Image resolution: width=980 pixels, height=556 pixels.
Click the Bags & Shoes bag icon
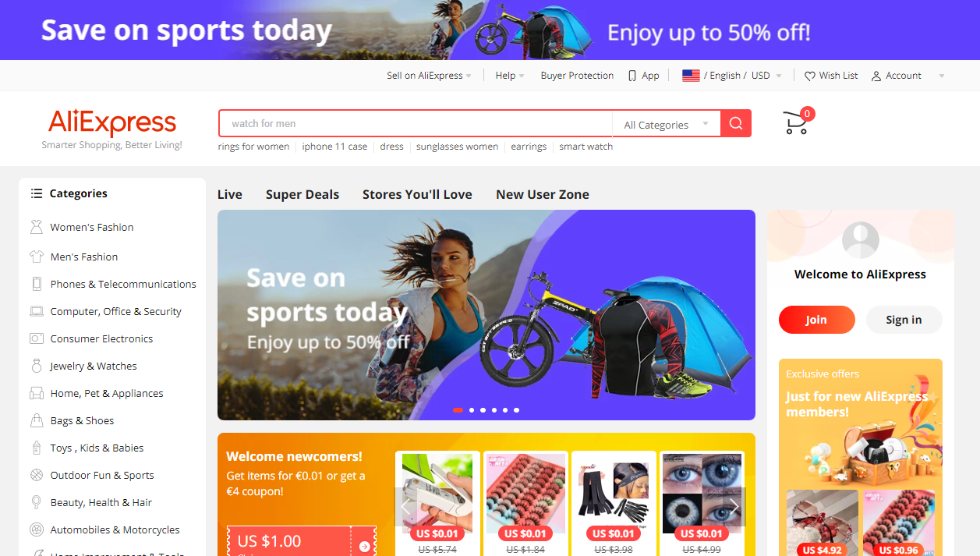tap(36, 420)
